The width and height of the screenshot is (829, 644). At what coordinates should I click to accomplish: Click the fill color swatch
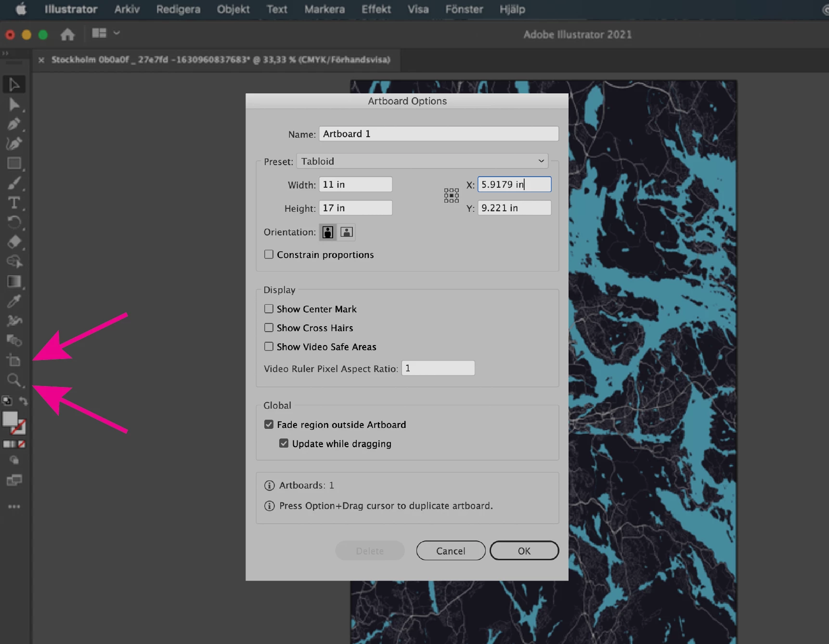coord(10,419)
